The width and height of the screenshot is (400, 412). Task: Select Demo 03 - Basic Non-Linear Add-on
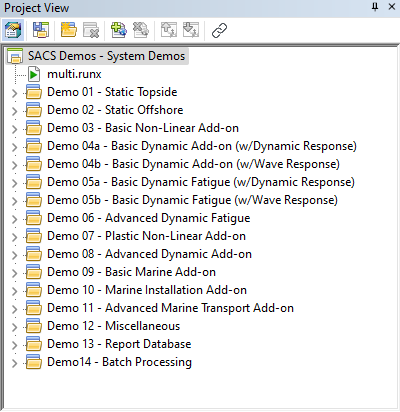(143, 128)
